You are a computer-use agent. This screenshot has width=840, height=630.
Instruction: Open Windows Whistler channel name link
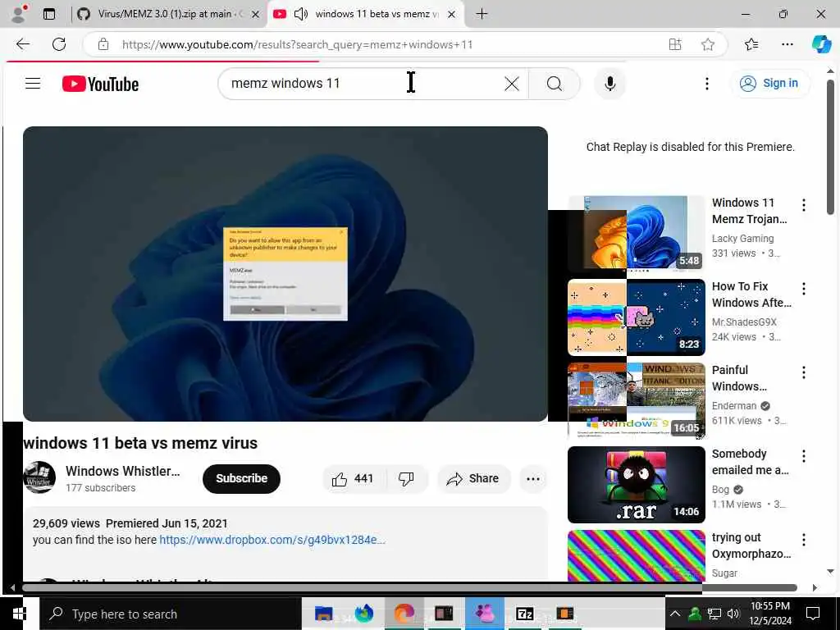(123, 471)
